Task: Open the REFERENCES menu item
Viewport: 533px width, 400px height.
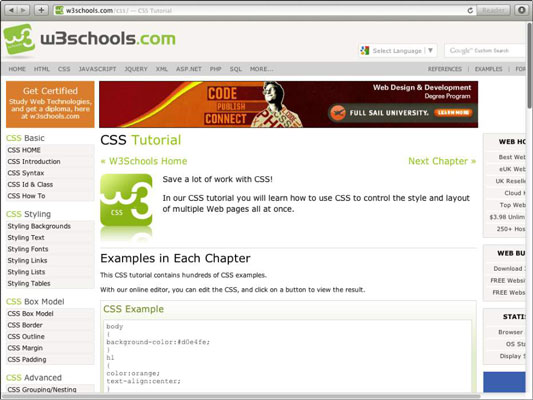Action: tap(445, 69)
